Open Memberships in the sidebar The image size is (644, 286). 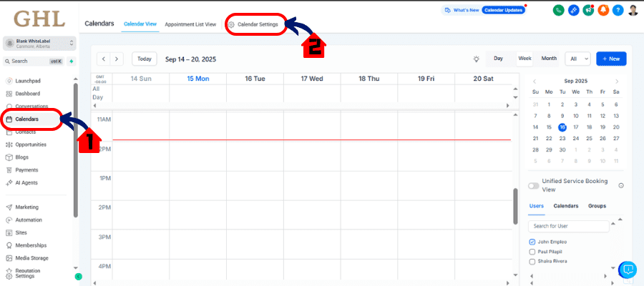click(31, 246)
